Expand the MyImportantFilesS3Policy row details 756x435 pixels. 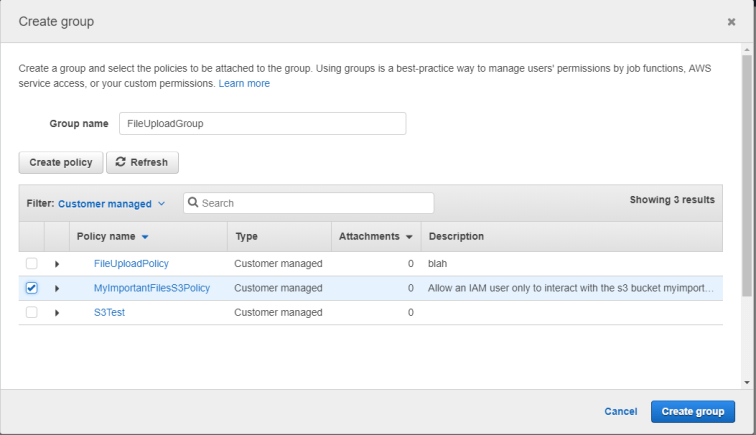pyautogui.click(x=57, y=288)
